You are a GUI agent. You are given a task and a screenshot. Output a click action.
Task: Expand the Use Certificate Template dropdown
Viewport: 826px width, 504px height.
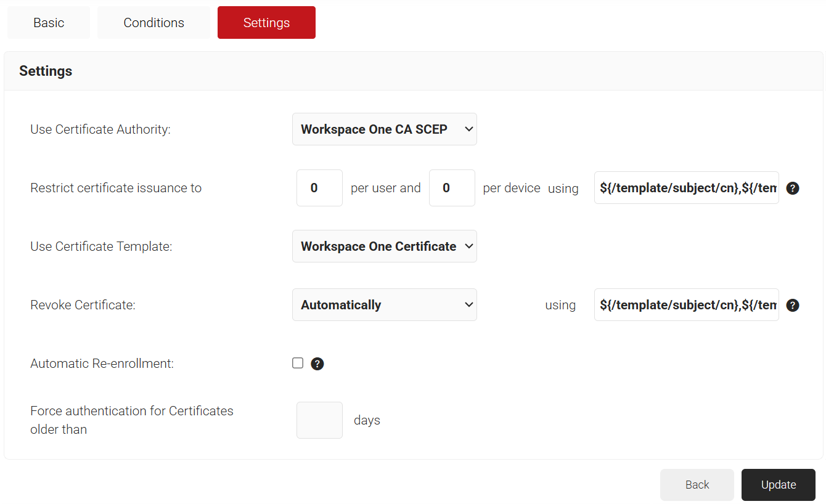pos(384,246)
